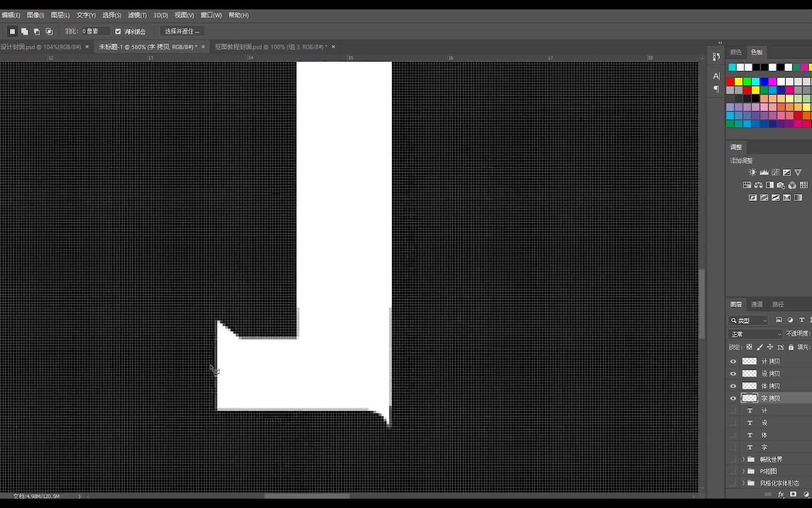Open the History panel icon
Viewport: 812px width, 508px height.
716,56
